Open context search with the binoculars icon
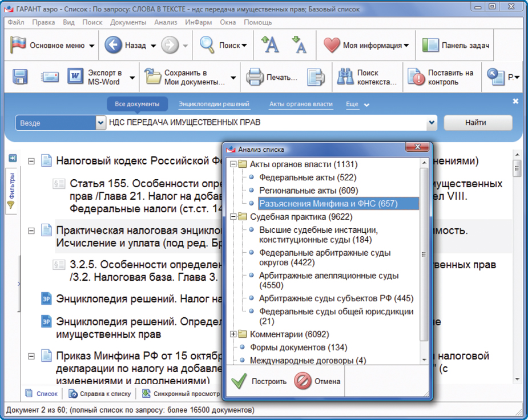Screen dimensions: 528x420 [345, 77]
